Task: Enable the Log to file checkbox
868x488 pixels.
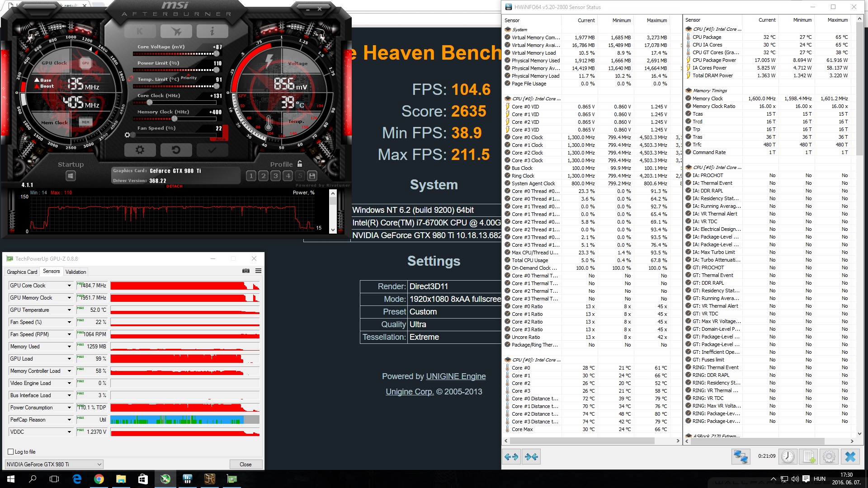Action: coord(11,452)
